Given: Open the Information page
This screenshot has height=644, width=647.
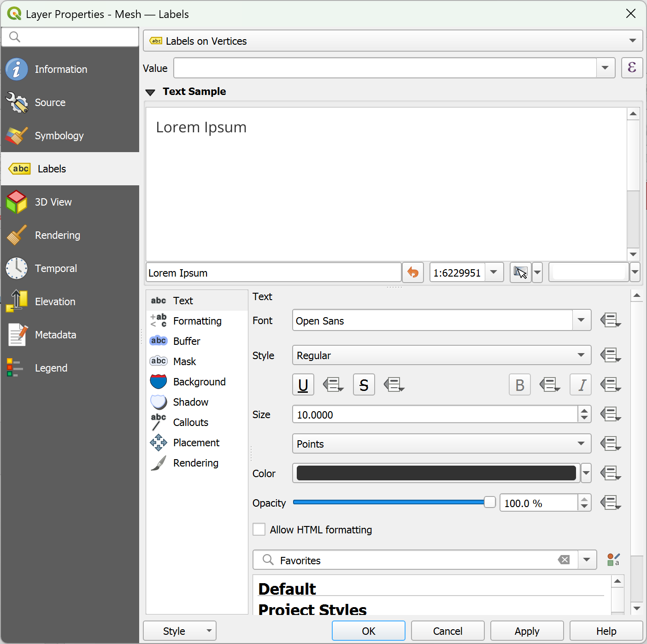Looking at the screenshot, I should point(70,69).
